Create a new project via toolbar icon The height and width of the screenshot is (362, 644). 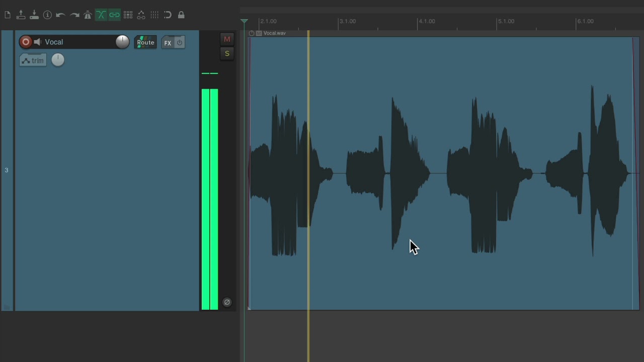pyautogui.click(x=8, y=15)
